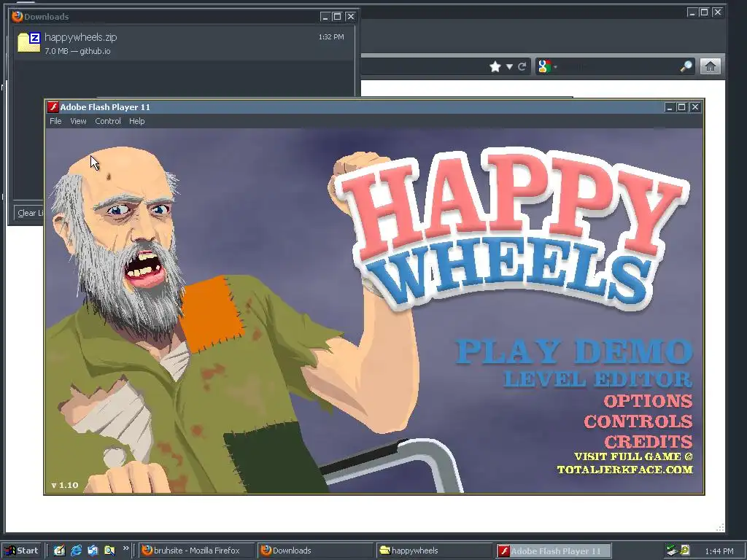The image size is (747, 560).
Task: Click the Firefox icon in Downloads window title
Action: coord(18,17)
